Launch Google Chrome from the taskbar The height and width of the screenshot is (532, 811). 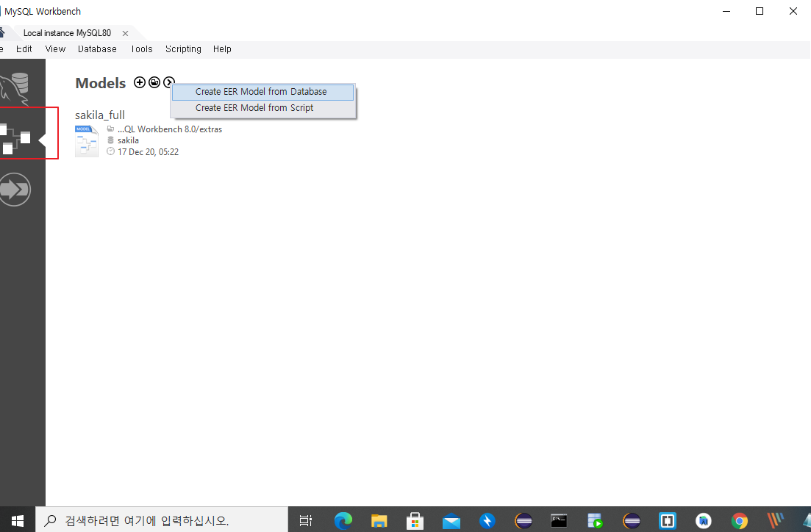(x=740, y=521)
